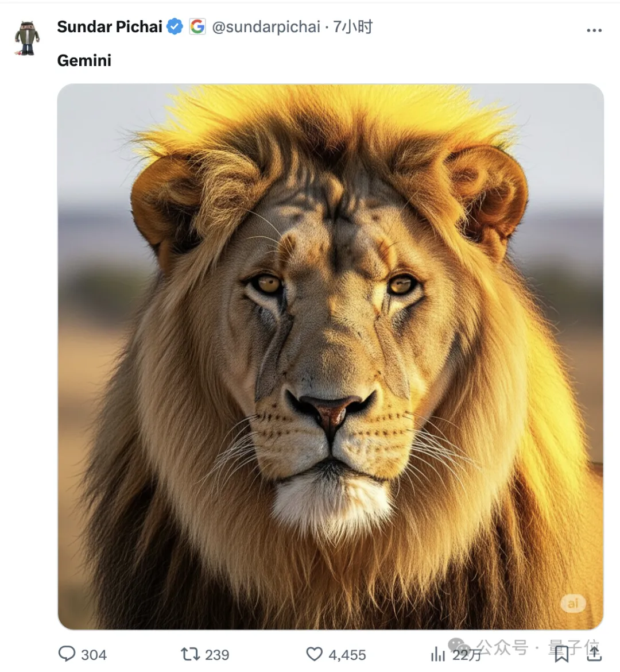Click the Sundar Pichai display name
Viewport: 620px width, 672px height.
(x=110, y=26)
